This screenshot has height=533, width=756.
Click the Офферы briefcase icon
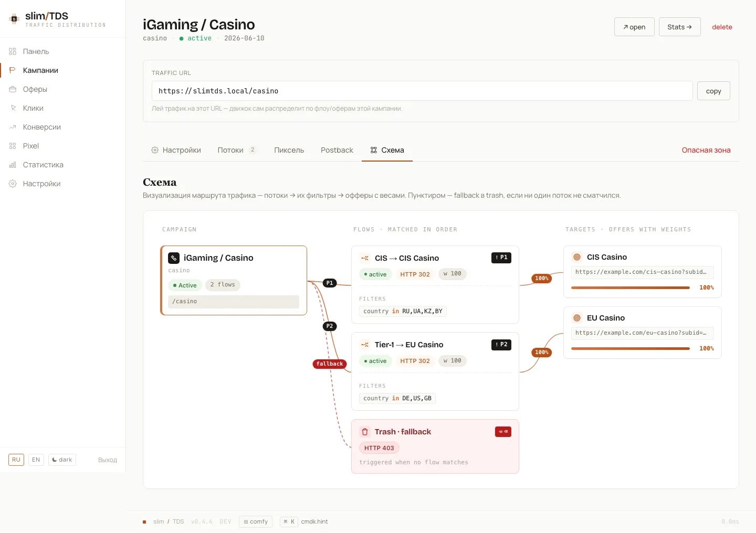pos(13,89)
